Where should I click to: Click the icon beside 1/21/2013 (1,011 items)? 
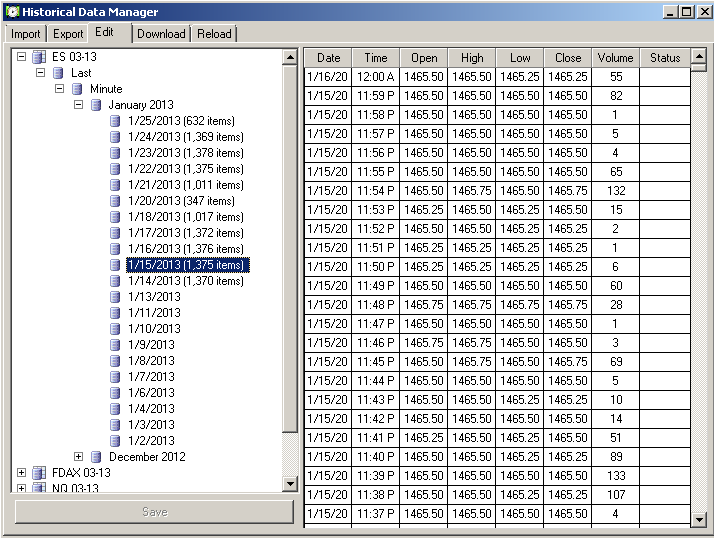[x=116, y=184]
